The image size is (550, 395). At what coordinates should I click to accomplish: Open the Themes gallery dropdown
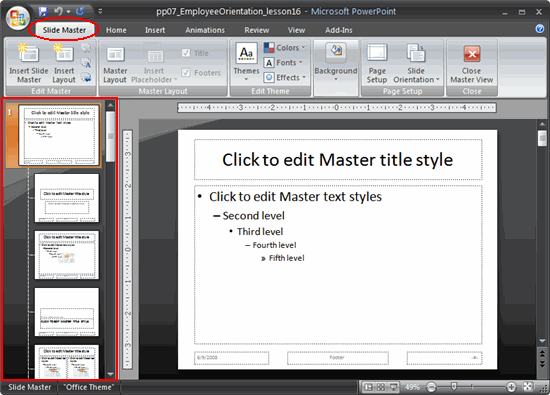(x=246, y=62)
